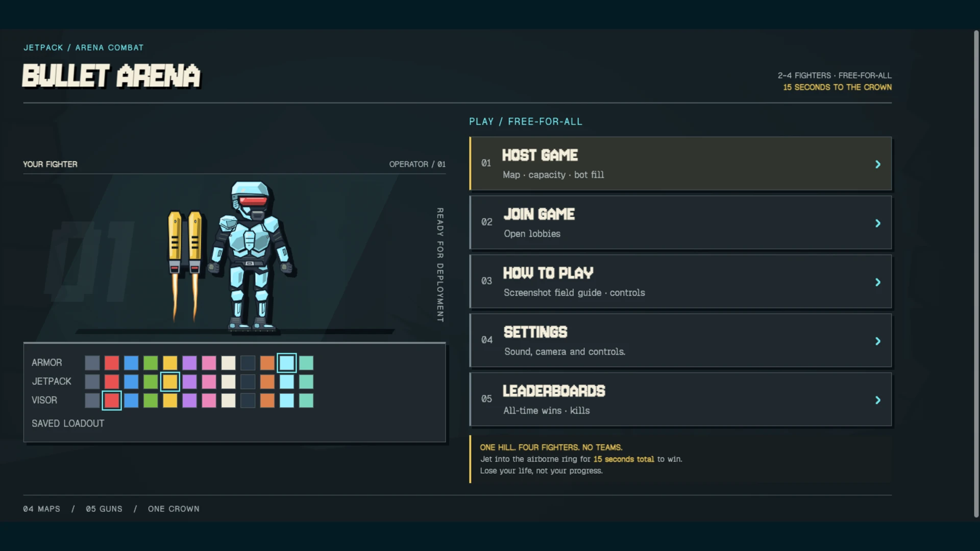The width and height of the screenshot is (980, 551).
Task: Select the green visor color swatch
Action: tap(151, 400)
